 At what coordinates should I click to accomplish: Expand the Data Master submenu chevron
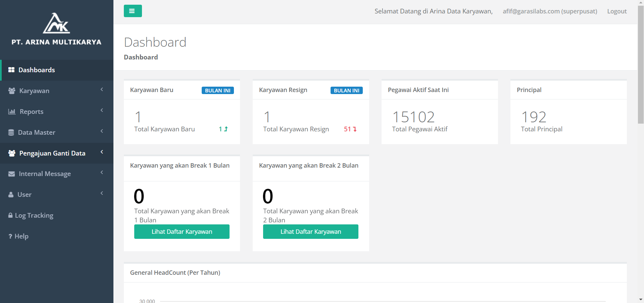(x=102, y=131)
